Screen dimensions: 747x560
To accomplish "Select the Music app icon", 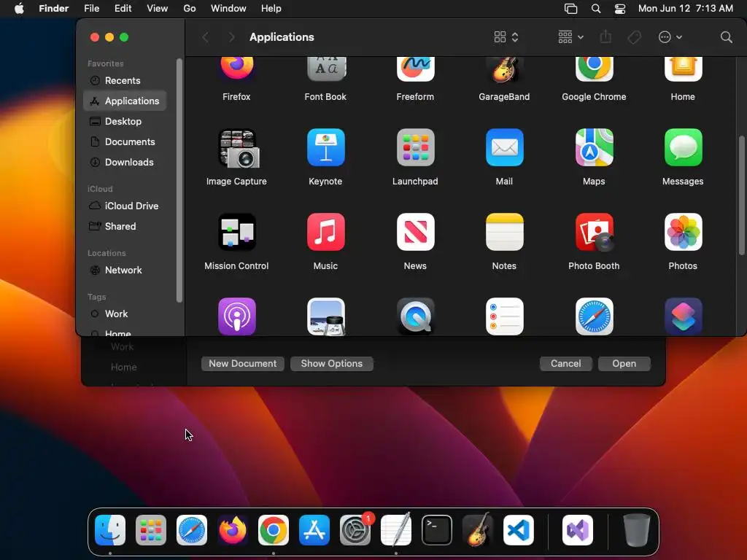I will (326, 232).
